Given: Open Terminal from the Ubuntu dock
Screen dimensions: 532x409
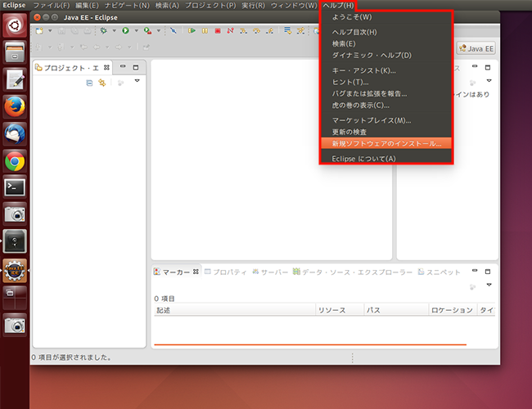Looking at the screenshot, I should tap(15, 187).
